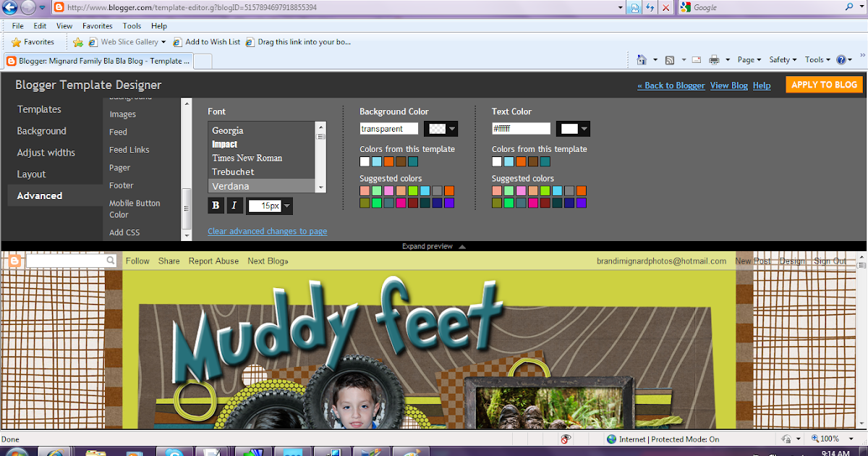Viewport: 868px width, 456px height.
Task: Open the Edit menu
Action: (x=40, y=26)
